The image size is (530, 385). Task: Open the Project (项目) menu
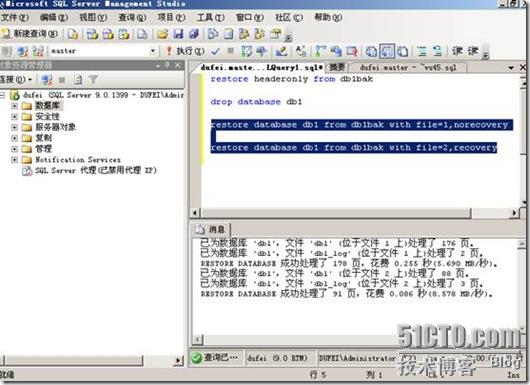[x=172, y=17]
